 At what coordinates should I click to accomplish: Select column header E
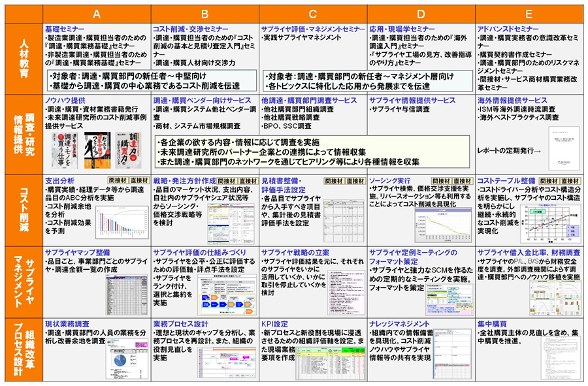pos(529,14)
